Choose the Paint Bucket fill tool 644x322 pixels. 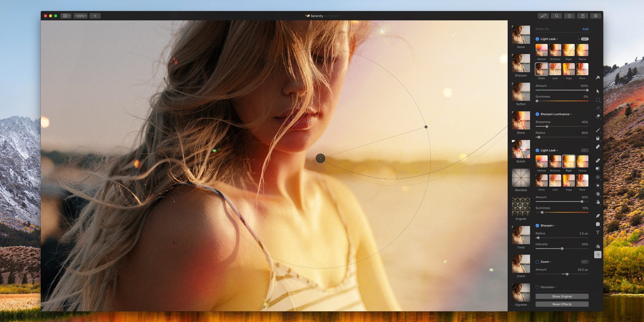[x=598, y=138]
